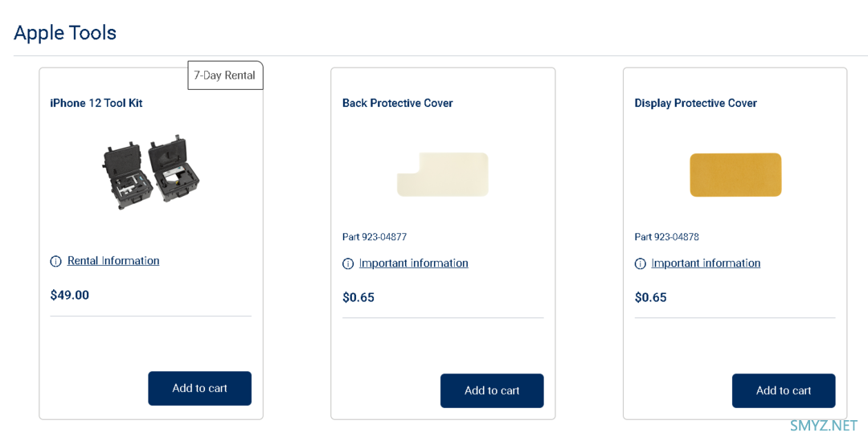Open the Rental Information link

click(113, 260)
